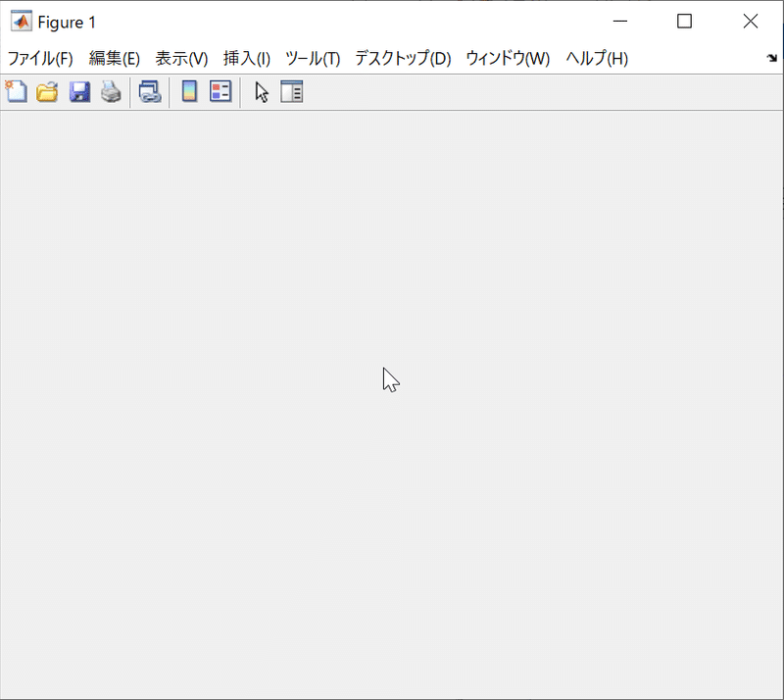Activate the Edit Plot arrow tool
The height and width of the screenshot is (700, 784).
[x=262, y=91]
